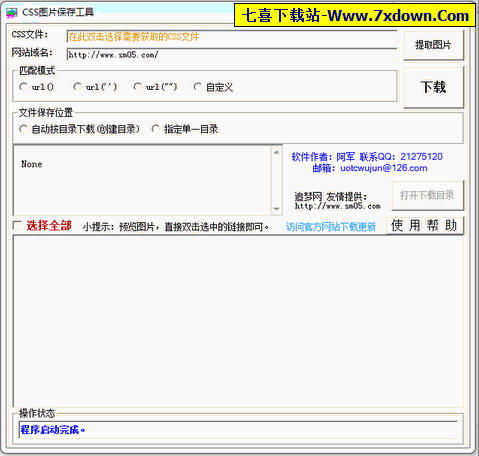The height and width of the screenshot is (456, 479).
Task: Click the scroll up arrow in None list
Action: [276, 153]
